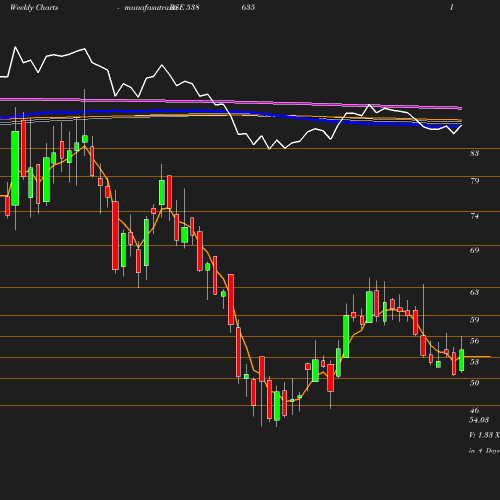Image resolution: width=500 pixels, height=500 pixels.
Task: Click the '635' text in header
Action: pyautogui.click(x=248, y=7)
